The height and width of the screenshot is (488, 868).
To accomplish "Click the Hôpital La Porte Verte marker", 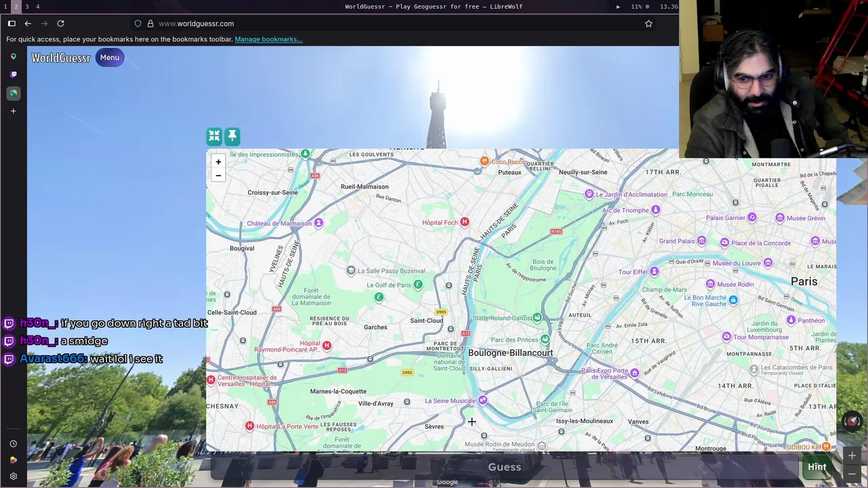I will [250, 426].
